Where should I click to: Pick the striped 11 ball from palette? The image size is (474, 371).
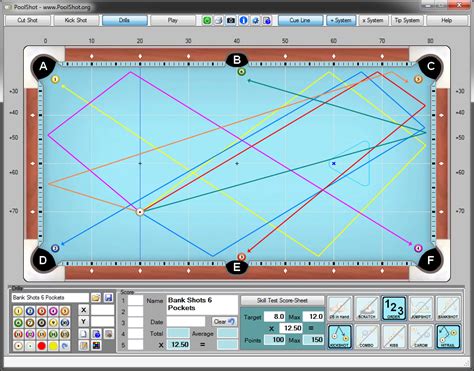click(x=18, y=334)
